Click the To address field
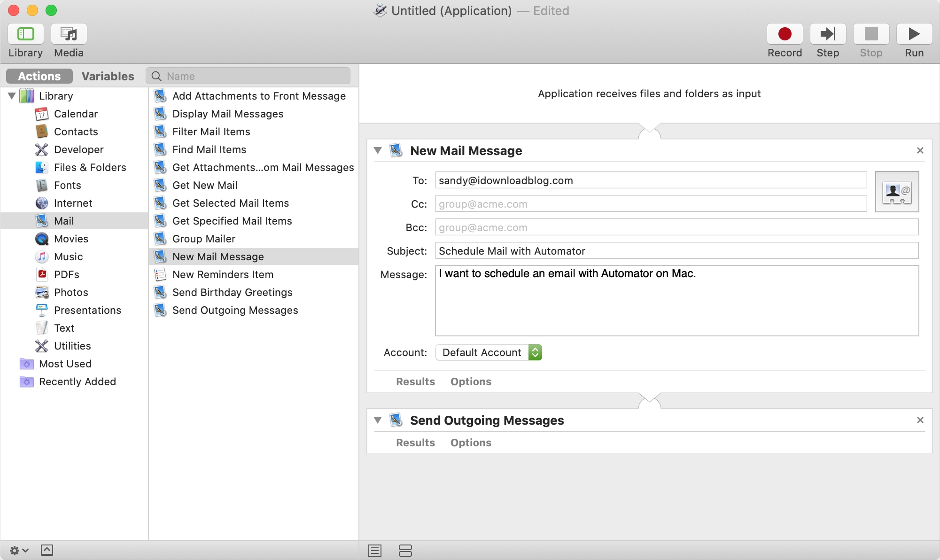Screen dimensions: 940x560 (x=651, y=180)
